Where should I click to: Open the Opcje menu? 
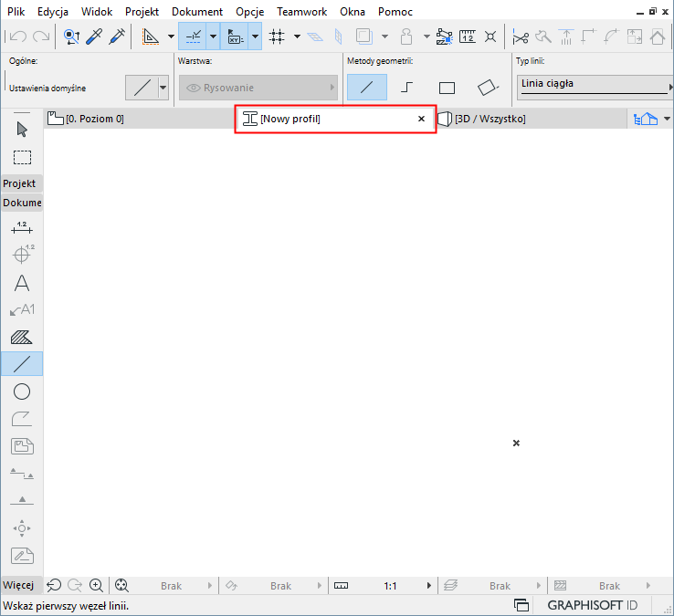pyautogui.click(x=249, y=12)
